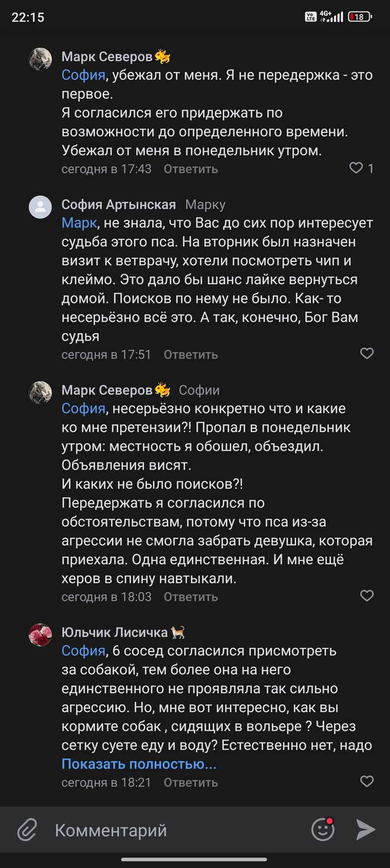Like Mark's 17:43 comment with one like
The image size is (390, 868).
[356, 168]
